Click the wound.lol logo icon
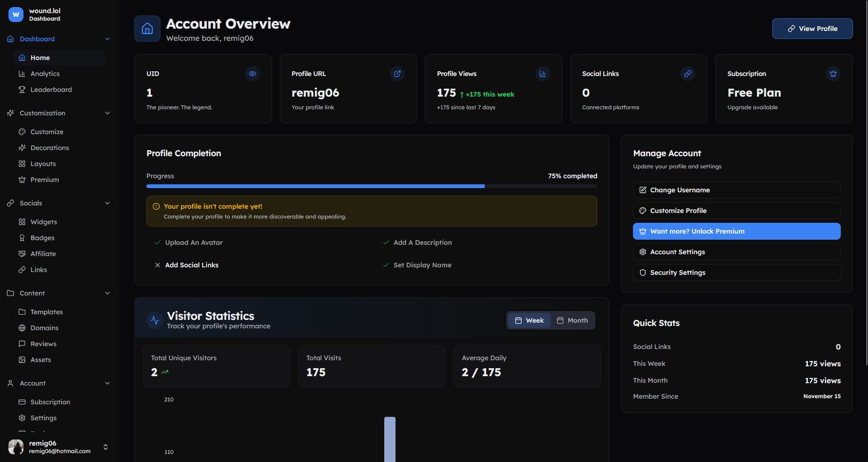Image resolution: width=868 pixels, height=462 pixels. point(16,15)
